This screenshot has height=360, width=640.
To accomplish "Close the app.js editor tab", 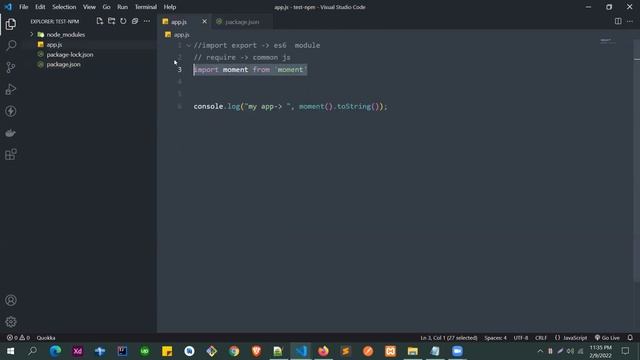I will [x=204, y=22].
